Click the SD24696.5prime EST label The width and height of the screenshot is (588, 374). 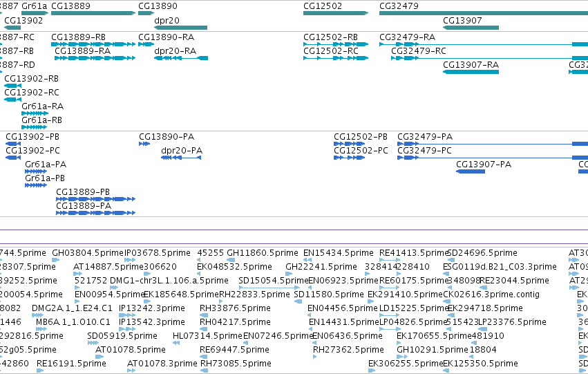482,253
